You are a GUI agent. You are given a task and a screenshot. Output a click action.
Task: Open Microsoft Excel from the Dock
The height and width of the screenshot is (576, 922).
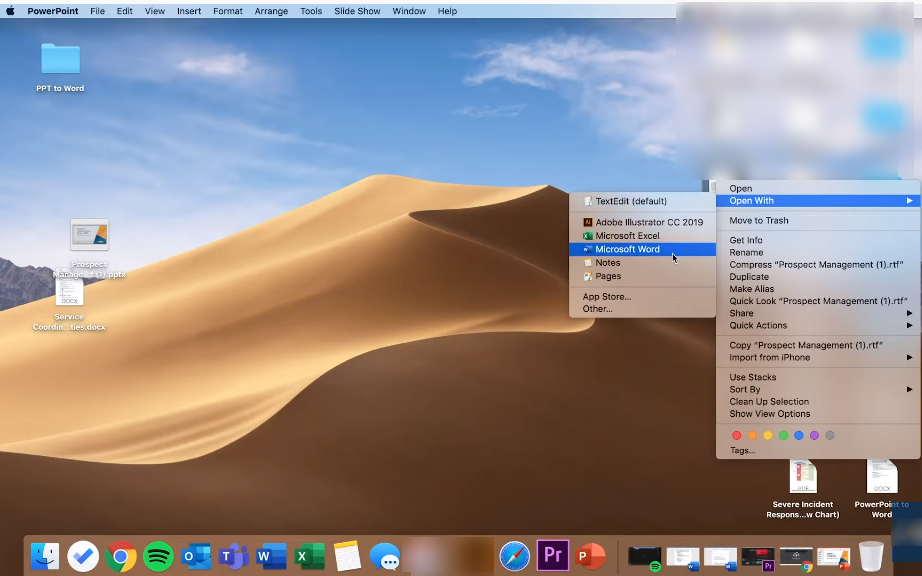[309, 555]
